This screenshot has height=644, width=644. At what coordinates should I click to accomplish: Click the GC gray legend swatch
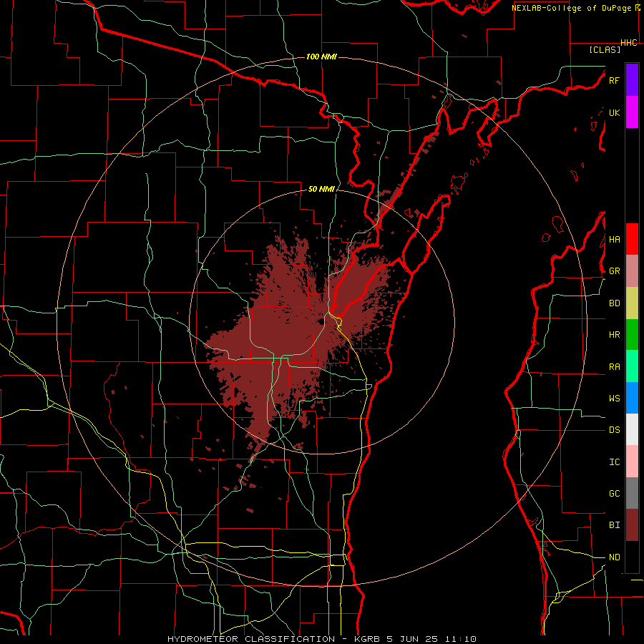(x=632, y=493)
